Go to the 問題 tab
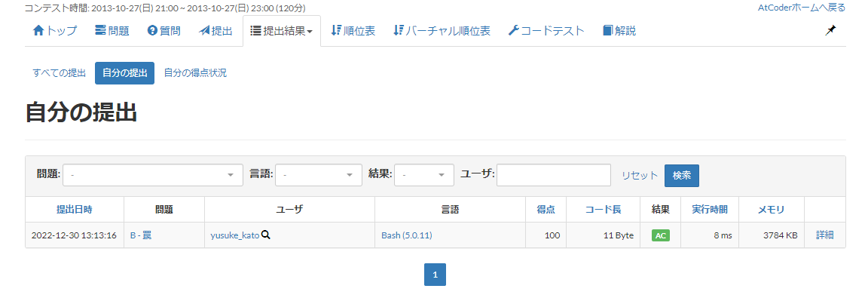This screenshot has width=868, height=304. (112, 31)
